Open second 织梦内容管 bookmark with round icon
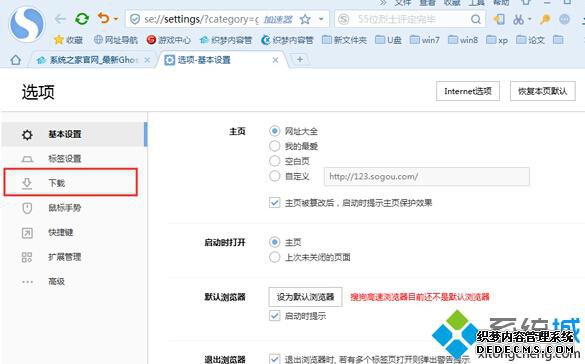 pos(287,40)
